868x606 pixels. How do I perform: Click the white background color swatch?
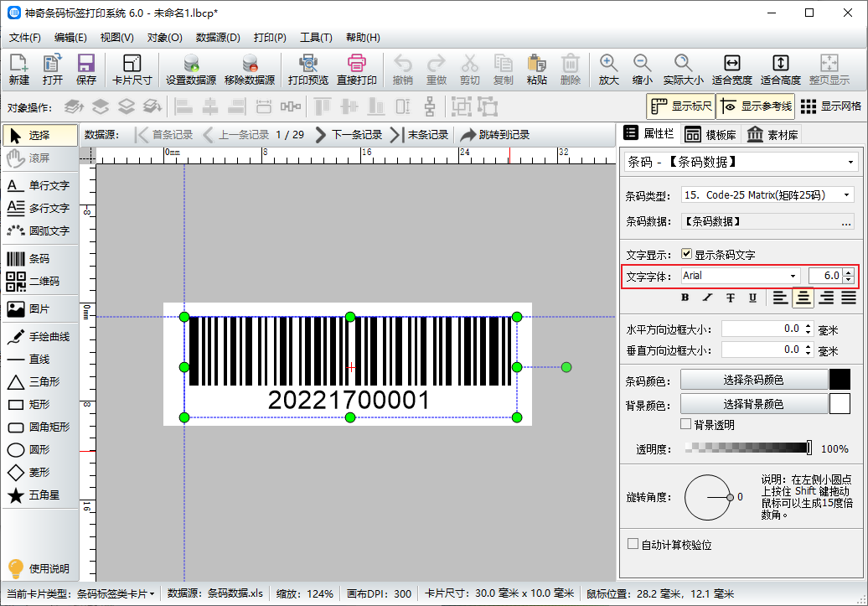click(x=840, y=404)
